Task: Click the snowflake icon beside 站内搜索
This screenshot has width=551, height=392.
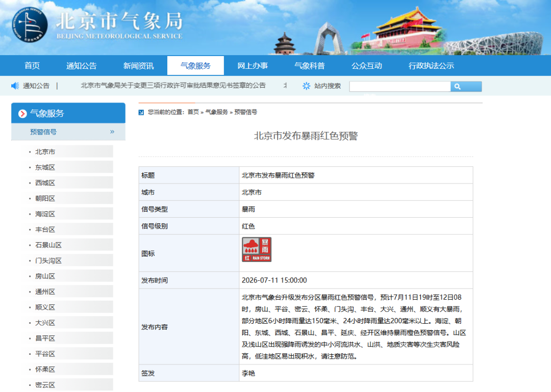Action: [x=307, y=86]
